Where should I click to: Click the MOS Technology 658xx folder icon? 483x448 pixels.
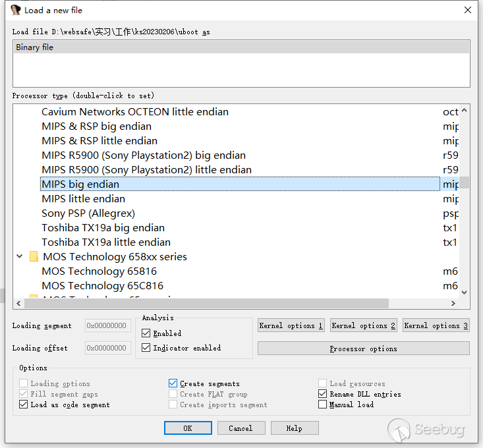34,256
